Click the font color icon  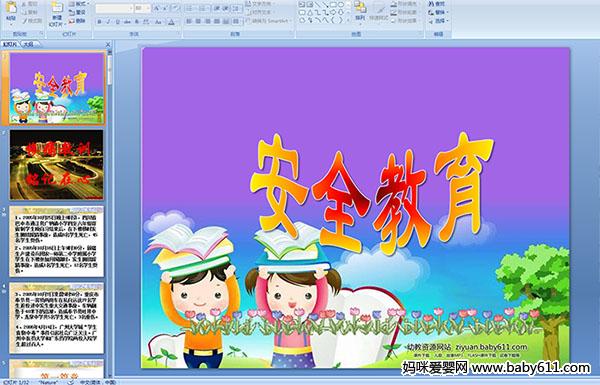[171, 22]
